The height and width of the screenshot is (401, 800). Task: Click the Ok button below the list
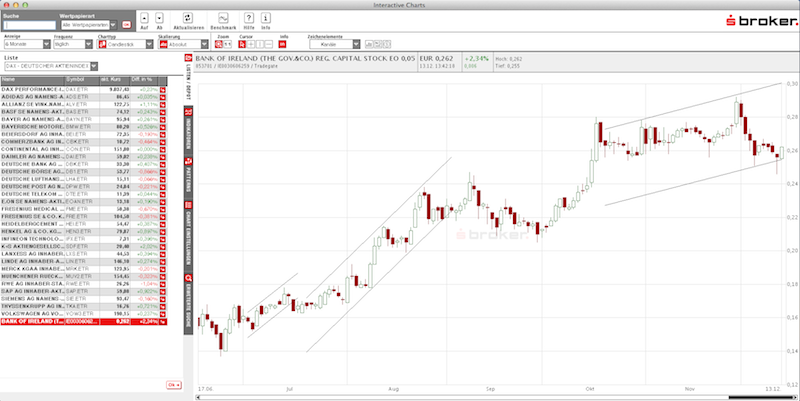174,385
